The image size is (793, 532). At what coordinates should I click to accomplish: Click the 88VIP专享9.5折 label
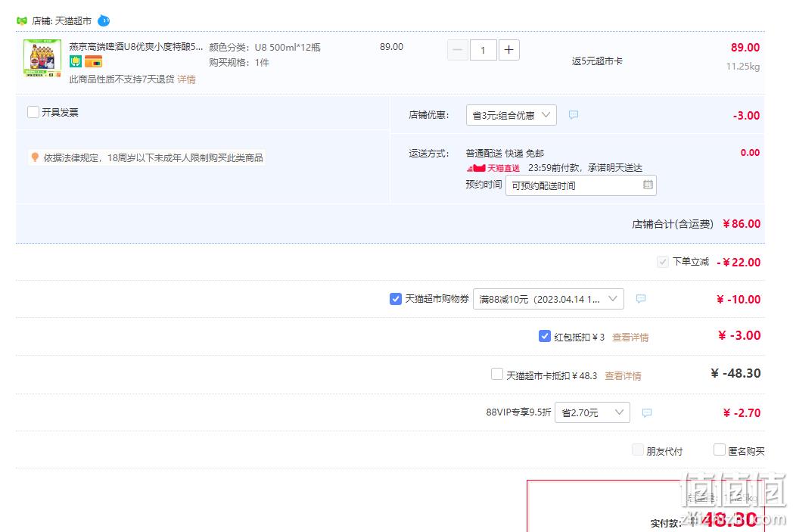[x=518, y=412]
